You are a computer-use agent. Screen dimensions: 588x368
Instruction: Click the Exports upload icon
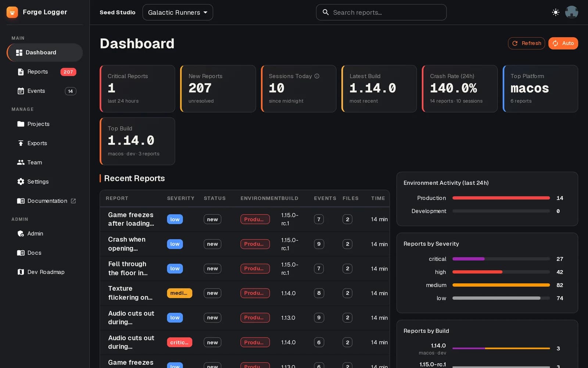[x=21, y=143]
